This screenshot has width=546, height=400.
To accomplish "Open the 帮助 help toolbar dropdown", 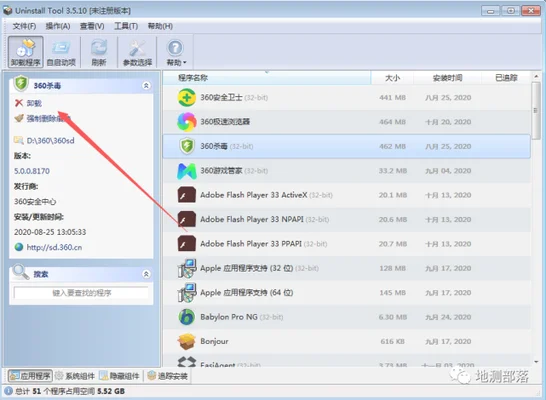I will [176, 52].
